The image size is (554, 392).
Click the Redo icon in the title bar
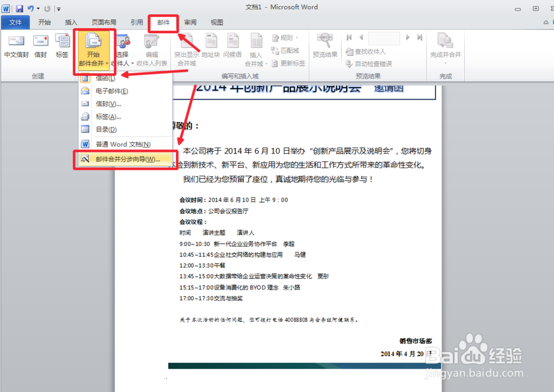tap(47, 8)
